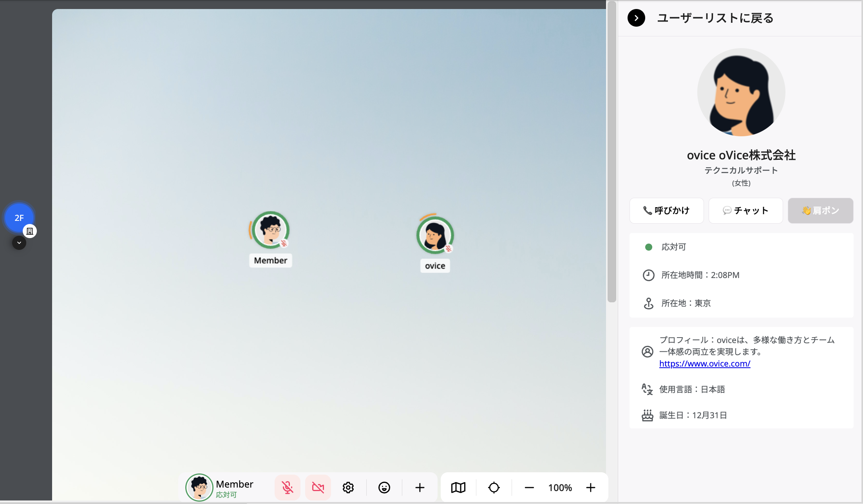863x504 pixels.
Task: Unmute the microphone in the bottom toolbar
Action: pyautogui.click(x=288, y=488)
